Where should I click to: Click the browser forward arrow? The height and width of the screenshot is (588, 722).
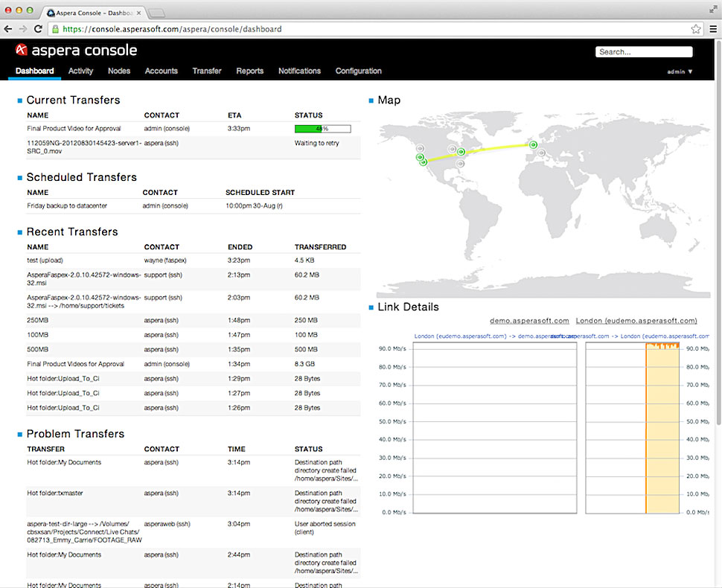[23, 29]
